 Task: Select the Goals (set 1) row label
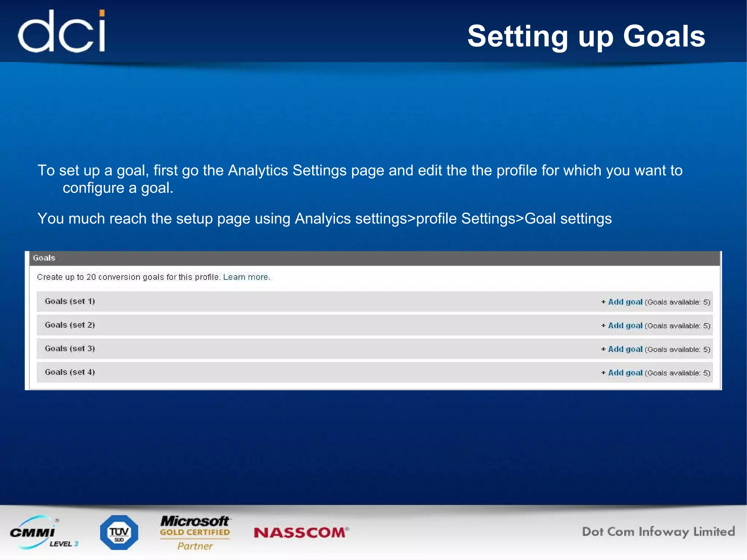coord(70,301)
